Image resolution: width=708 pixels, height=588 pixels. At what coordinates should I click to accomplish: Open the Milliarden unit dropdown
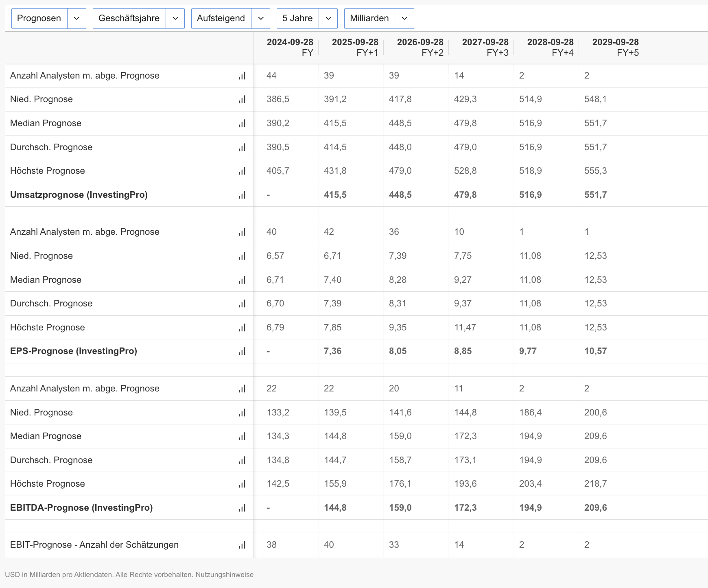(x=379, y=18)
